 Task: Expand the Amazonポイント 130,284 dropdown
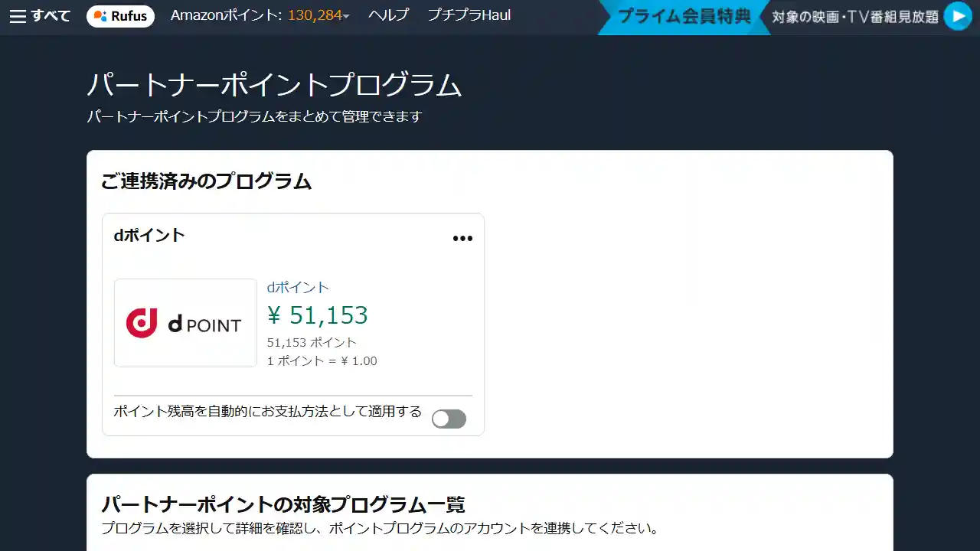point(260,15)
